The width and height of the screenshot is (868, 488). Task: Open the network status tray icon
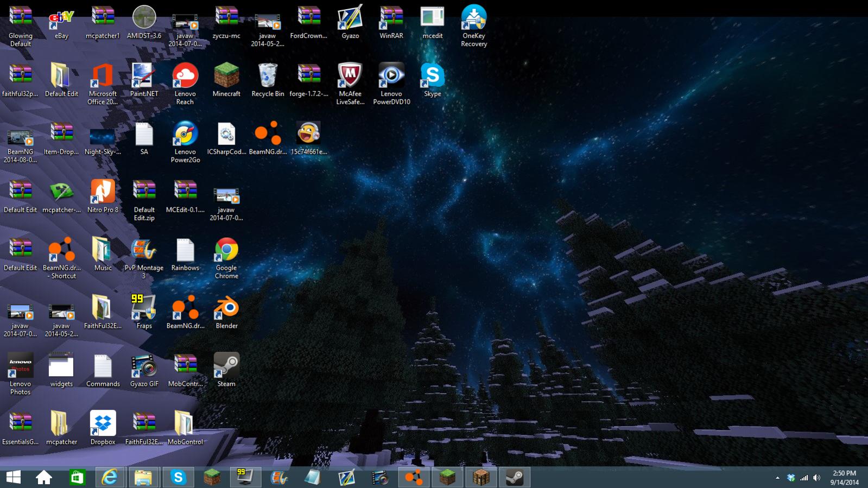pos(804,478)
